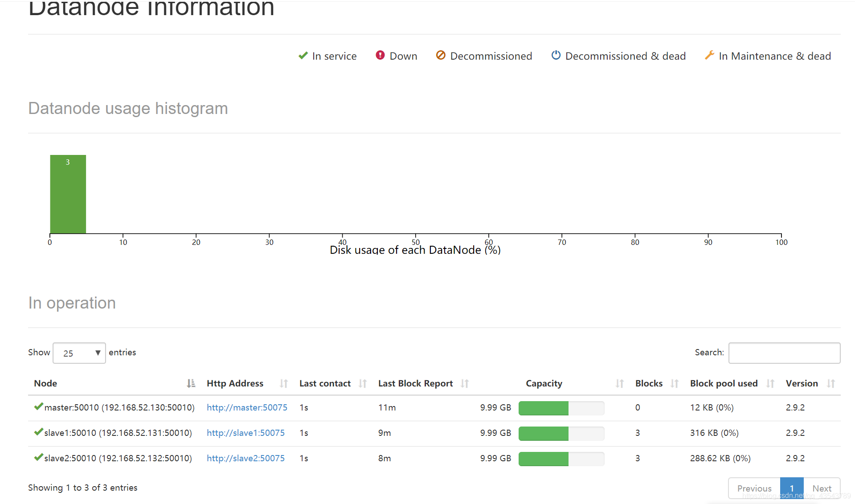This screenshot has height=504, width=855.
Task: Click the Node column header text
Action: pyautogui.click(x=45, y=383)
